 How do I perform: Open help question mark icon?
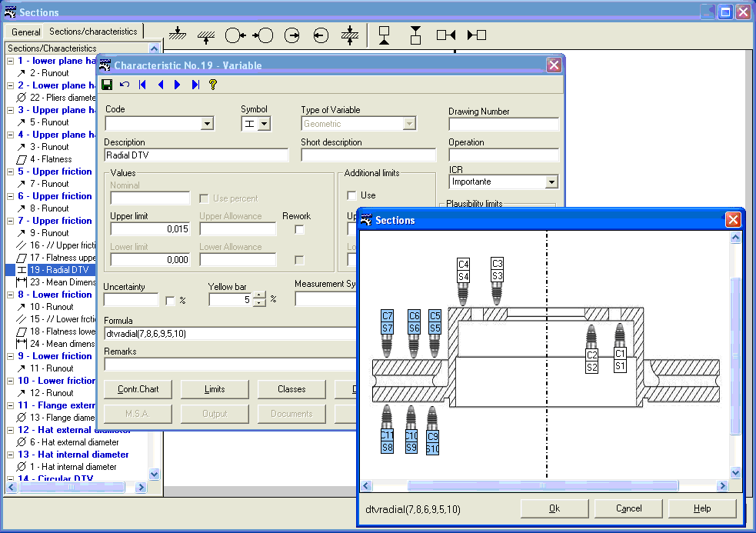click(213, 85)
